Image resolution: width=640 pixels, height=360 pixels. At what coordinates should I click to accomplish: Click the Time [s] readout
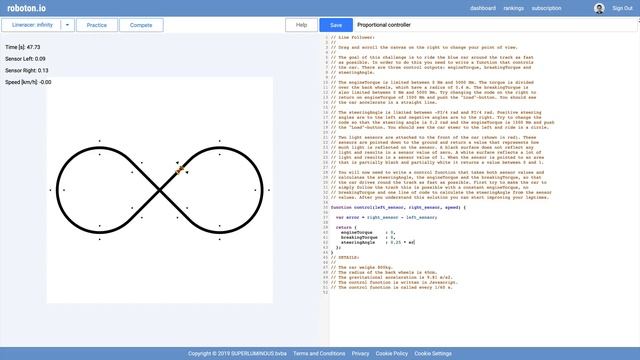click(x=23, y=47)
